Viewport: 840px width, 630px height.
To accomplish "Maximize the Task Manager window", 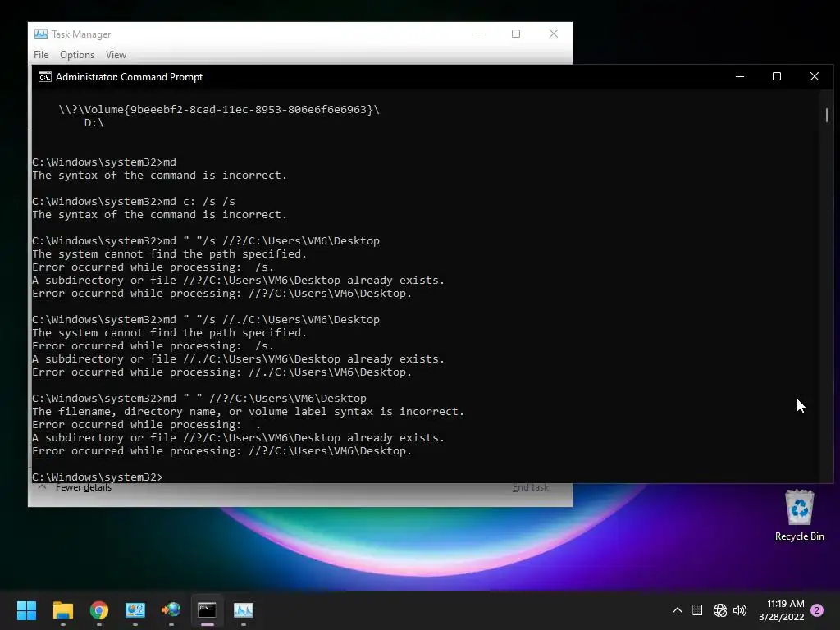I will pyautogui.click(x=516, y=34).
